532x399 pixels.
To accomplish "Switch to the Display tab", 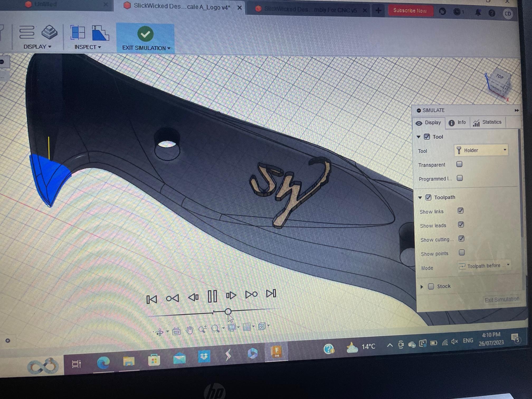I will 429,123.
